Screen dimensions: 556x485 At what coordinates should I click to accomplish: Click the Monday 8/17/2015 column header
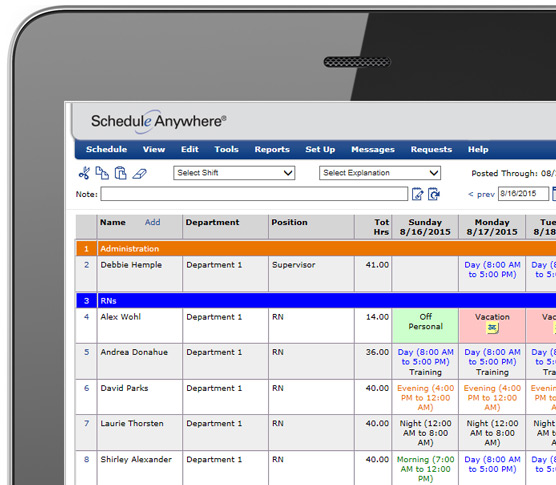(492, 227)
